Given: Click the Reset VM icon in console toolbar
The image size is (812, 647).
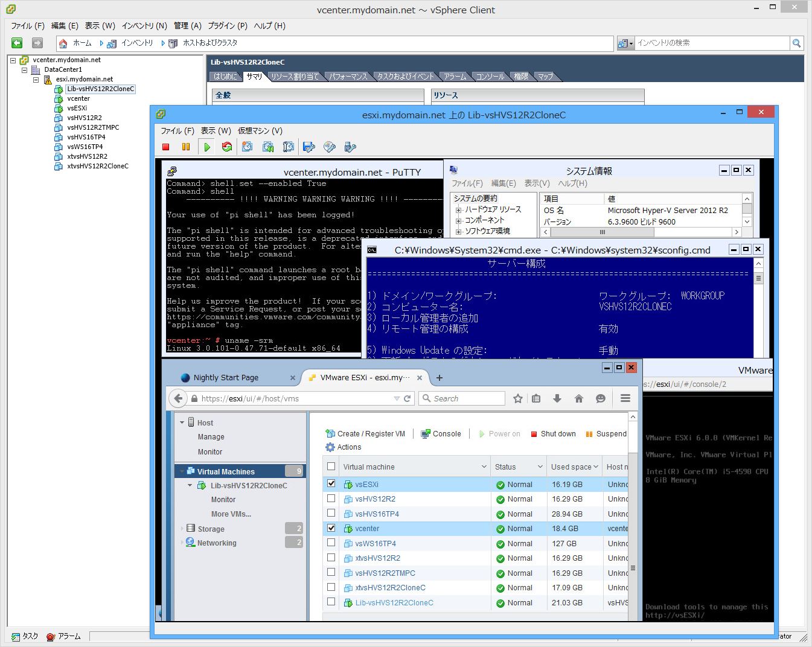Looking at the screenshot, I should pyautogui.click(x=227, y=147).
